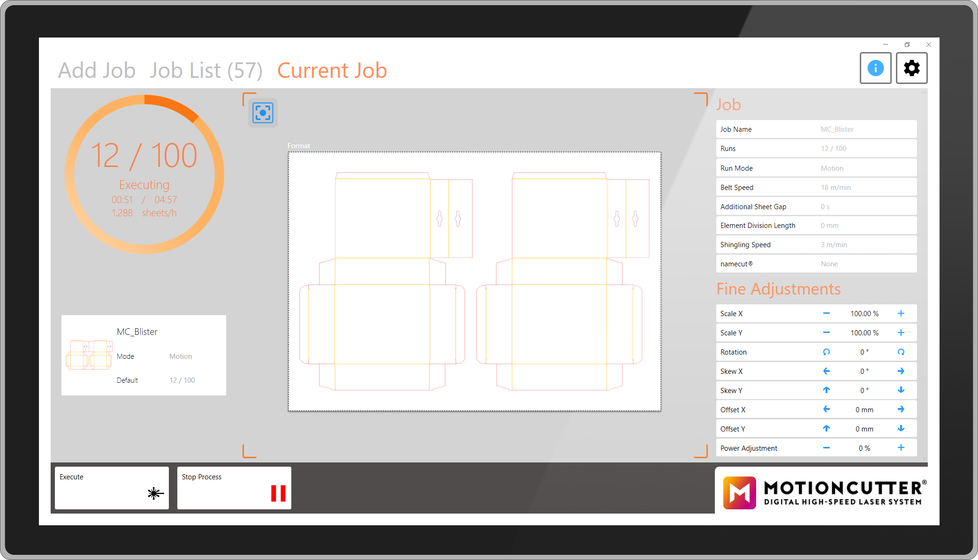Click the 1.288 sheets/h throughput text
Screen dimensions: 978x560
coord(144,213)
